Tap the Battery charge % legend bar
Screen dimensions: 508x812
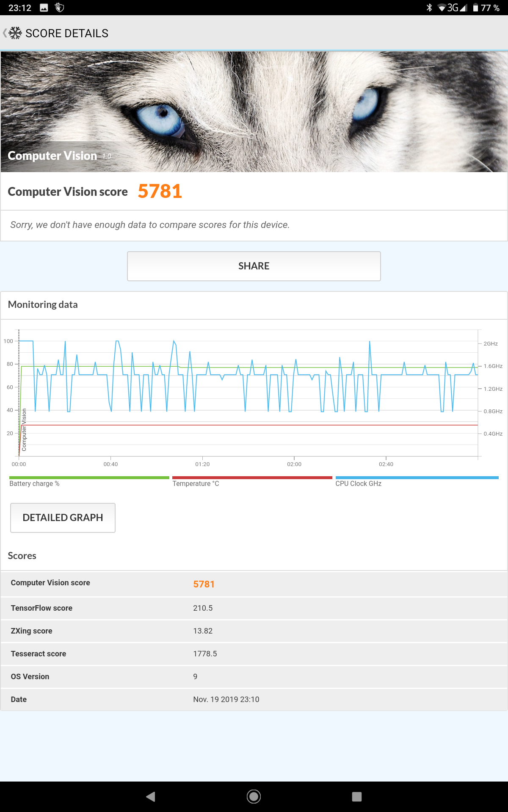click(x=89, y=477)
